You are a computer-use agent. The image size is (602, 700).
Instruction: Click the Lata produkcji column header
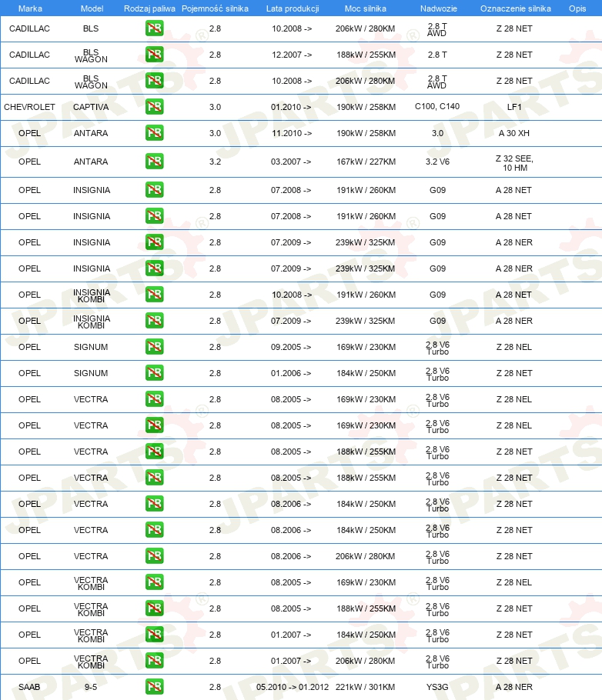point(293,8)
